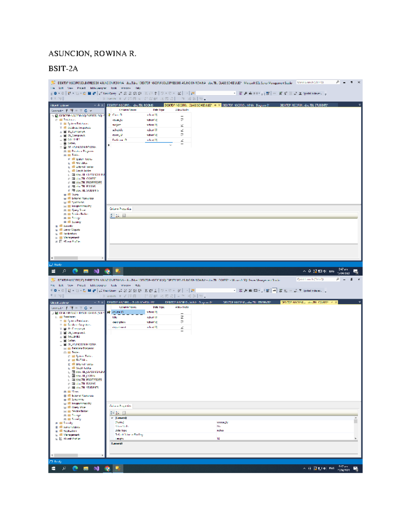Click New Query in the upper SSMS toolbar
This screenshot has width=411, height=532.
pos(108,93)
